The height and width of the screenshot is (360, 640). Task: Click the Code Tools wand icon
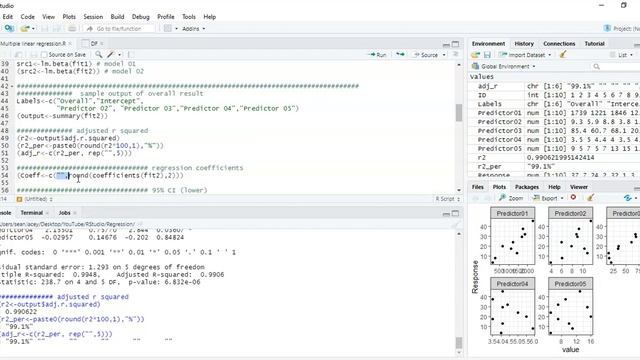point(110,54)
